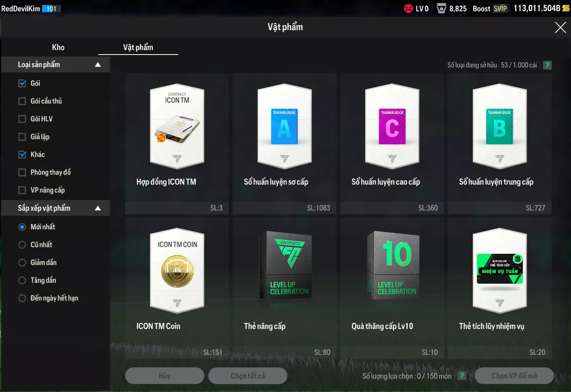Open help icon beside selection quantity
Image resolution: width=571 pixels, height=392 pixels.
point(461,376)
